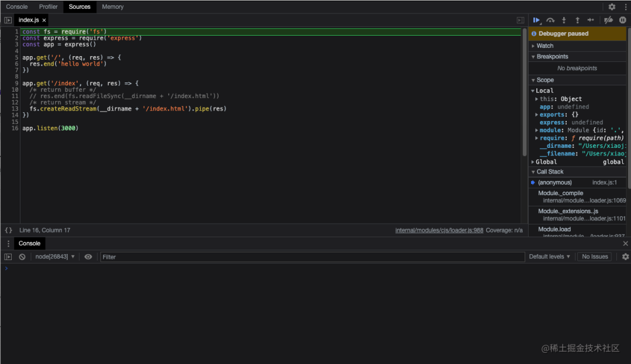631x364 pixels.
Task: Open DevTools settings gear
Action: [x=612, y=7]
